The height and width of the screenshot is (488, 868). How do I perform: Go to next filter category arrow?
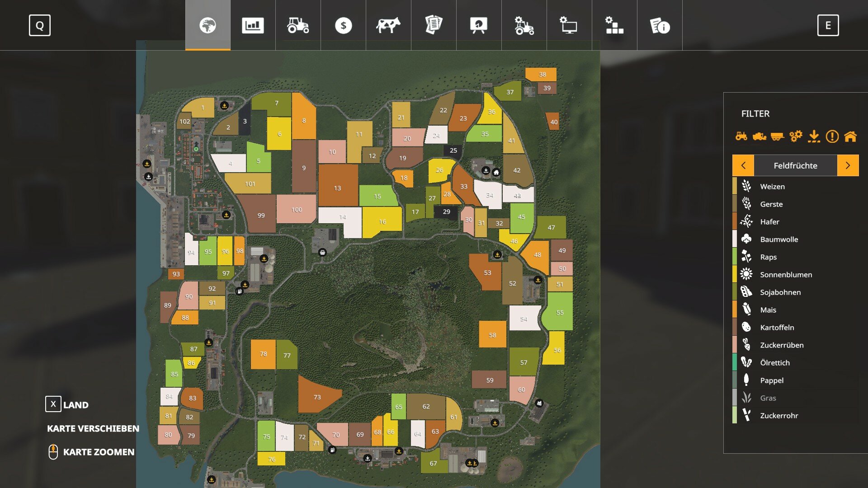pyautogui.click(x=848, y=165)
